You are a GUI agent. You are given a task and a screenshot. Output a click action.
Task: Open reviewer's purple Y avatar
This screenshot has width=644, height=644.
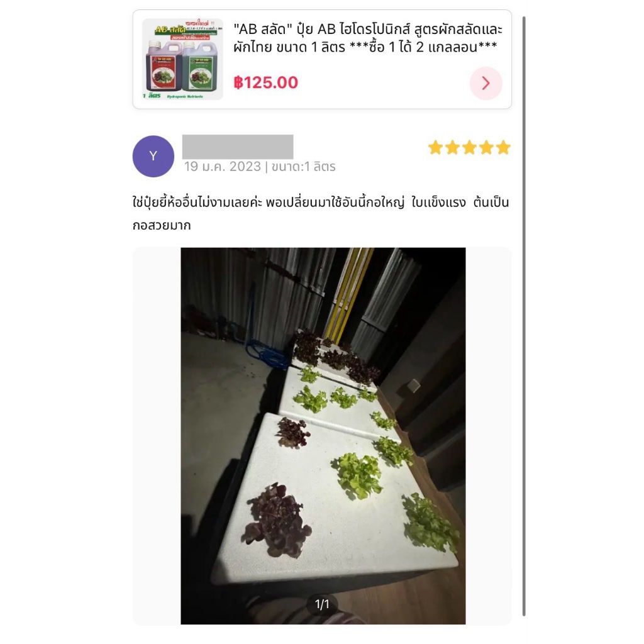[x=153, y=156]
